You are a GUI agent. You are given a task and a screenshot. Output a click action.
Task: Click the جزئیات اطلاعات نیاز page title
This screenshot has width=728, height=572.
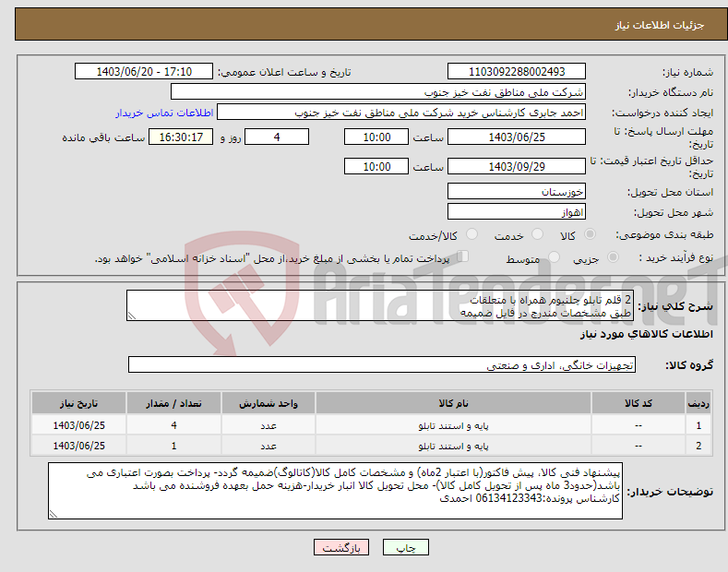tap(660, 25)
